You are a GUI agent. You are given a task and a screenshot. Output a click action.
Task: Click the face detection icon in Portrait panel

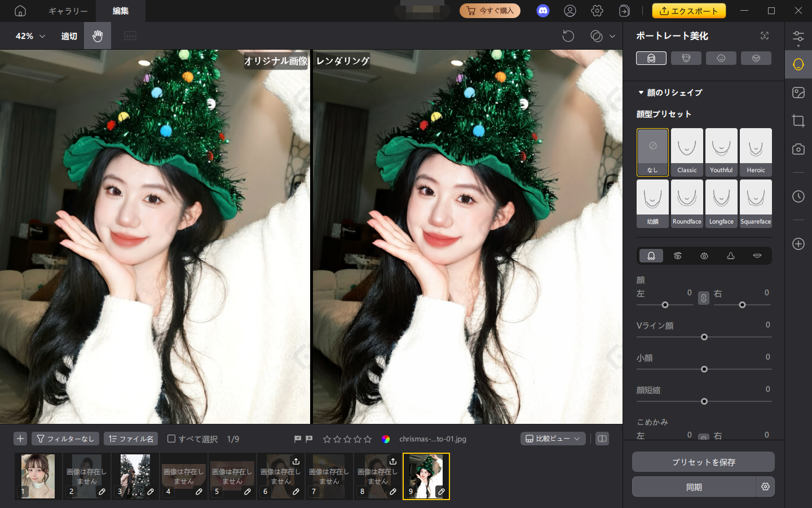(x=765, y=35)
